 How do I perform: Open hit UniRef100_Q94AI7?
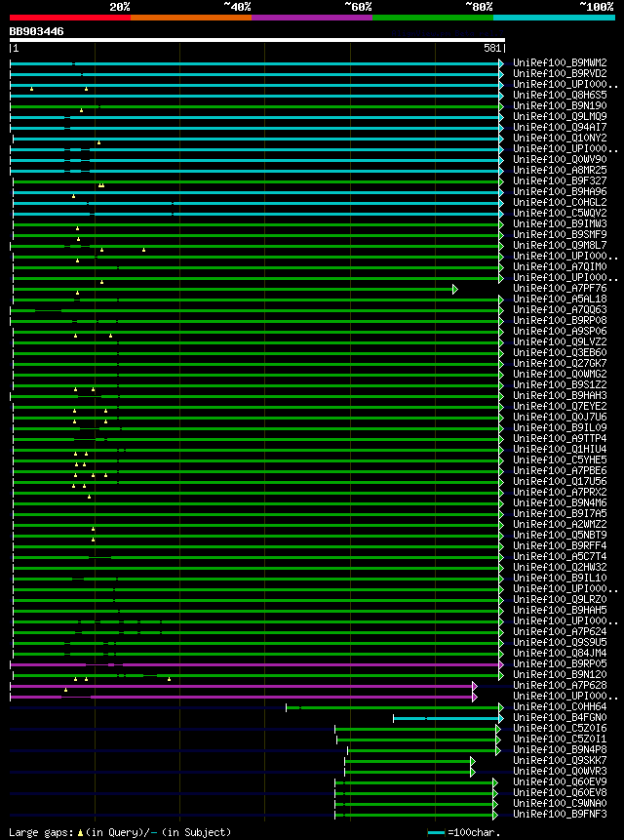(x=560, y=128)
